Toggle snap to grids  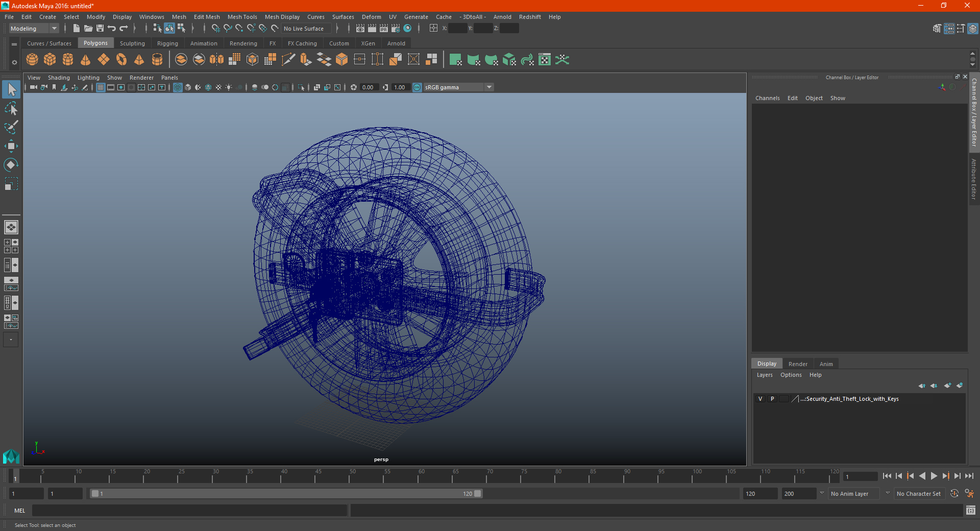click(x=215, y=29)
